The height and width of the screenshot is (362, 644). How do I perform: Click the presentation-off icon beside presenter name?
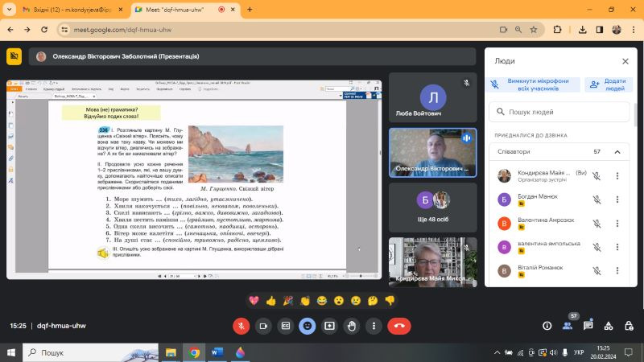click(14, 56)
